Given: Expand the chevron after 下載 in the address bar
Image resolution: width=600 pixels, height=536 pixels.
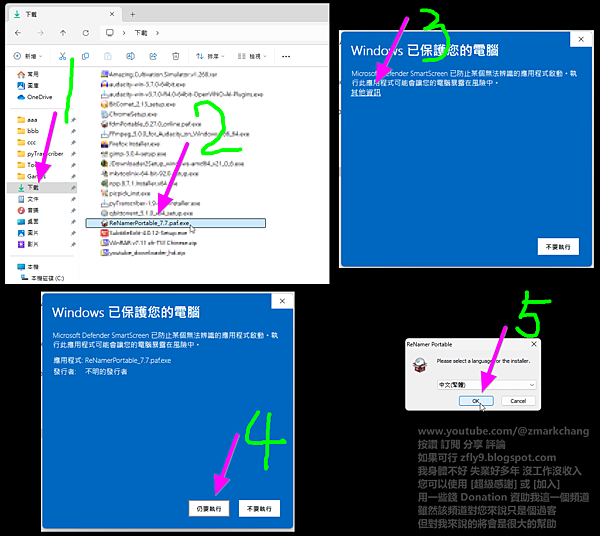Looking at the screenshot, I should (x=157, y=33).
